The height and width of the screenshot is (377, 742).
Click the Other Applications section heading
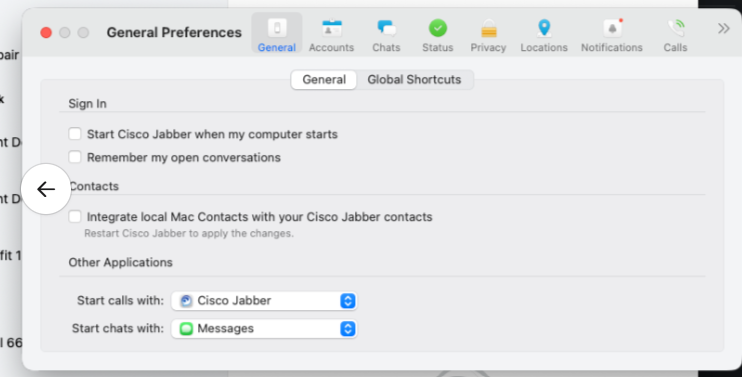coord(121,263)
